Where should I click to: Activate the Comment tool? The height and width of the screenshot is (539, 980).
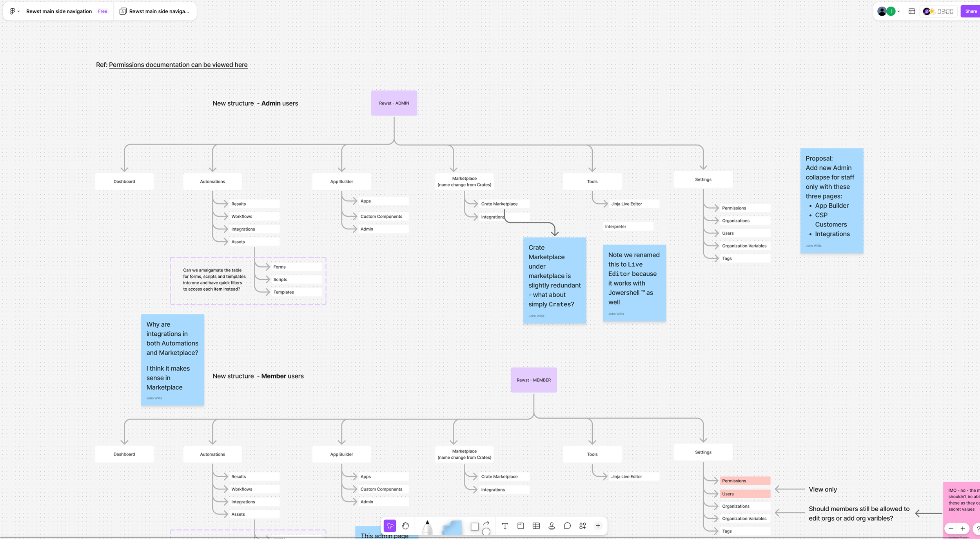point(567,526)
